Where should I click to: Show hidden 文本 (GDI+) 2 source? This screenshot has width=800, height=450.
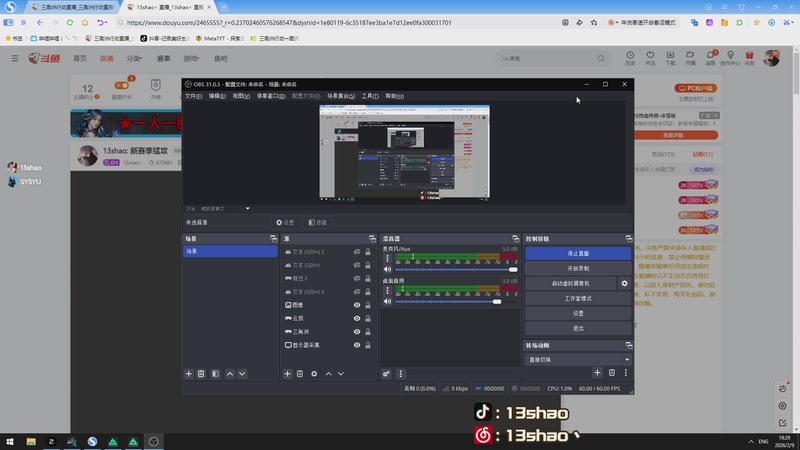(x=357, y=252)
